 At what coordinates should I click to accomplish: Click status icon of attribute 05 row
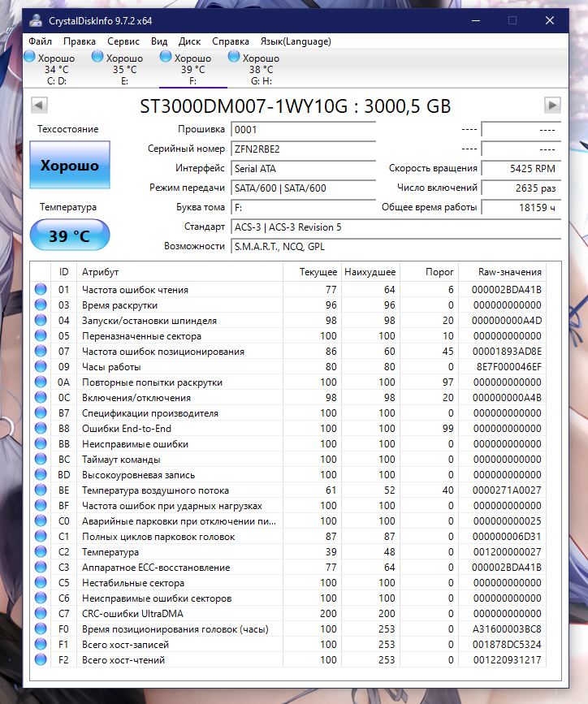point(41,335)
